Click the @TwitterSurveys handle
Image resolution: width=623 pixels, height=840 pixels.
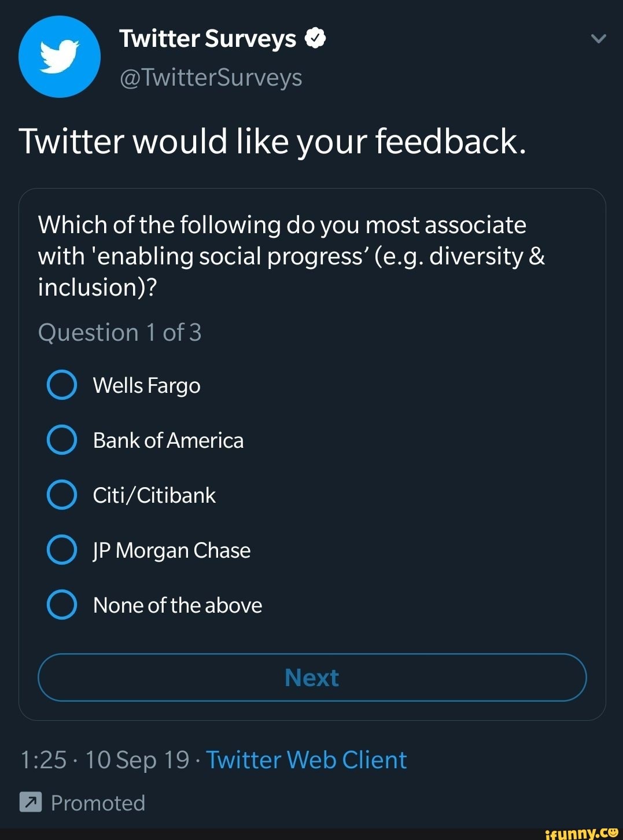(x=211, y=76)
